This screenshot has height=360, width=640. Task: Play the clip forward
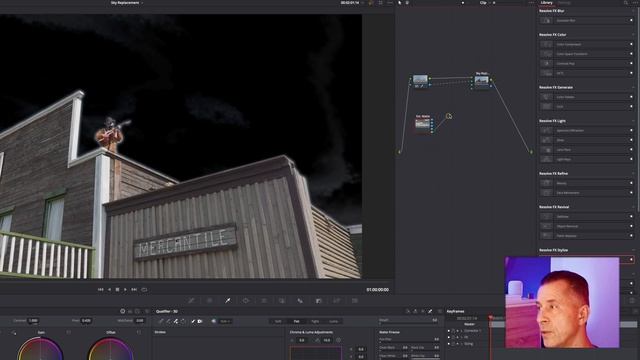[x=125, y=289]
